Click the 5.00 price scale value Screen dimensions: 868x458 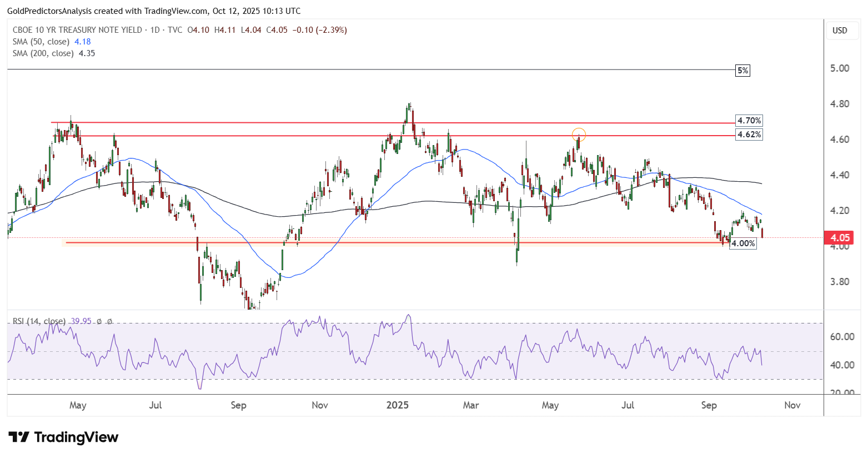(840, 68)
